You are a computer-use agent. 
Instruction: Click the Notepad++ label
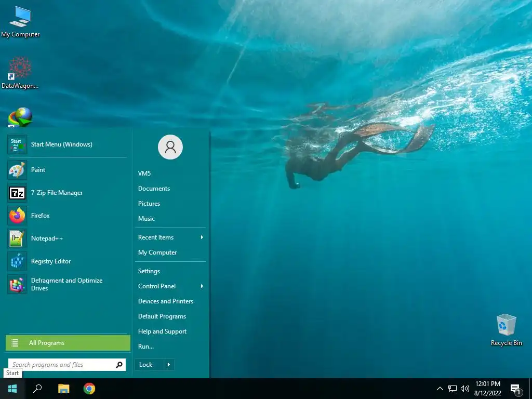(47, 238)
